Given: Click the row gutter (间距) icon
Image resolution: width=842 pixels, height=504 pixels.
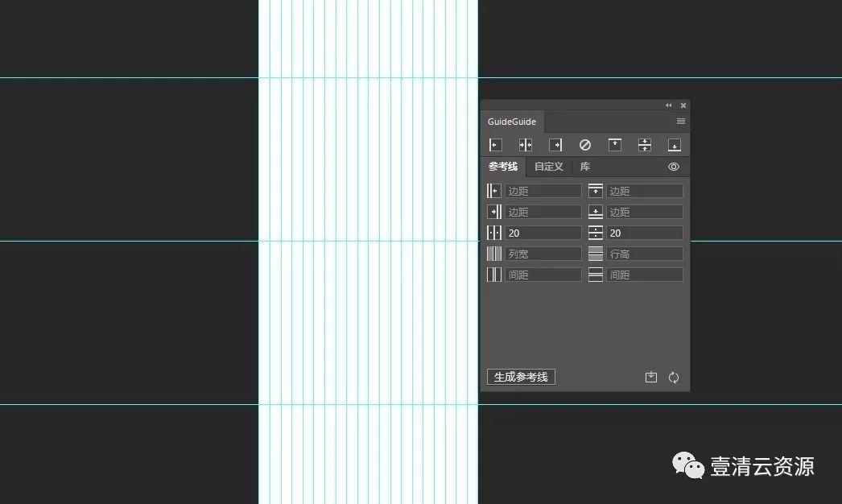Looking at the screenshot, I should click(596, 275).
